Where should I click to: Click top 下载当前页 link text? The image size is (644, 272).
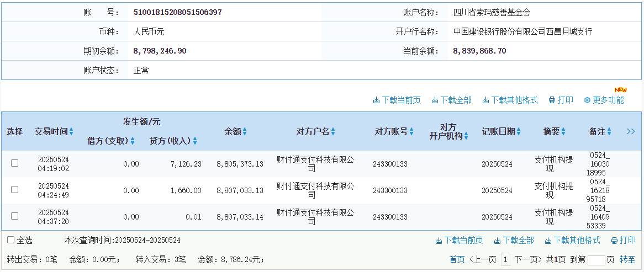point(402,100)
